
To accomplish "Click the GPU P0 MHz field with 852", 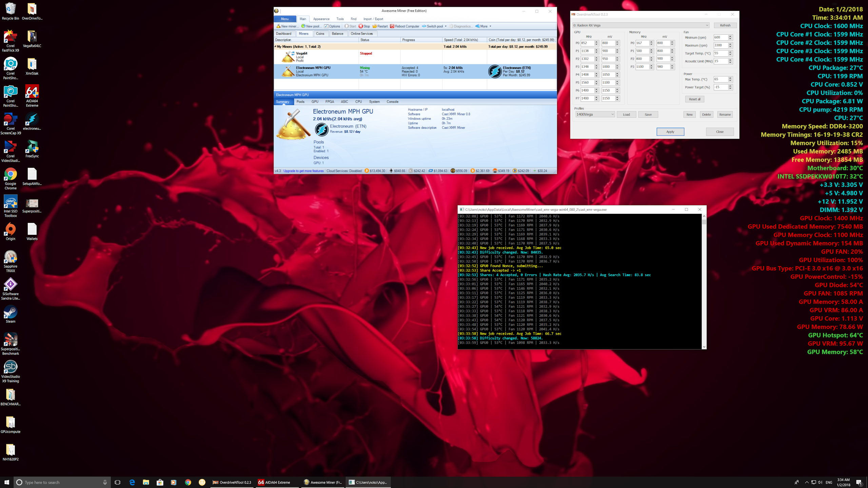I will [587, 43].
